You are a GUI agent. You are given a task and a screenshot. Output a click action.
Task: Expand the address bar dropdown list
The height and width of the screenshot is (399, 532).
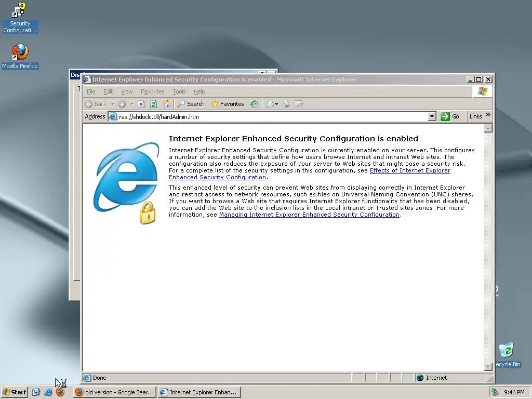[432, 117]
